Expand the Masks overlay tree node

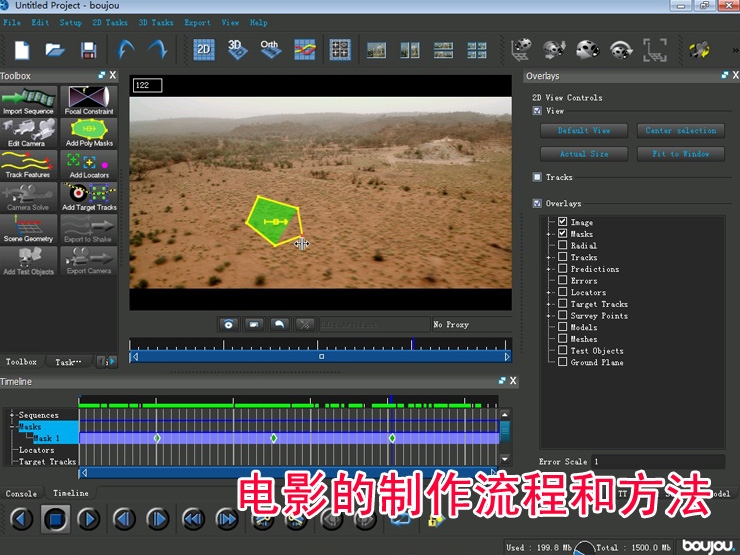tap(549, 234)
